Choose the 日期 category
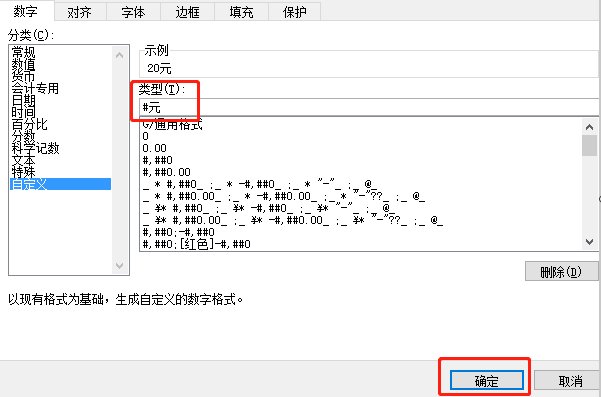 (x=23, y=100)
